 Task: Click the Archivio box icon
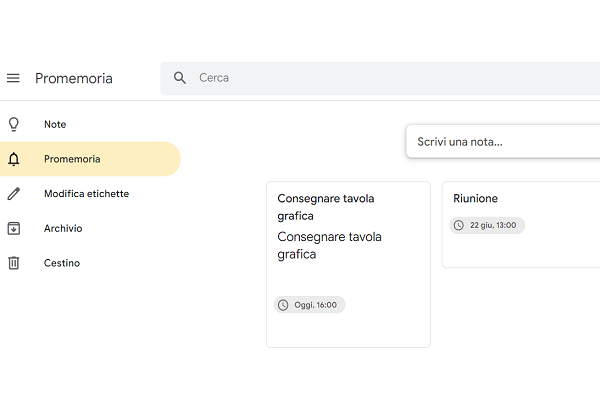click(x=14, y=229)
